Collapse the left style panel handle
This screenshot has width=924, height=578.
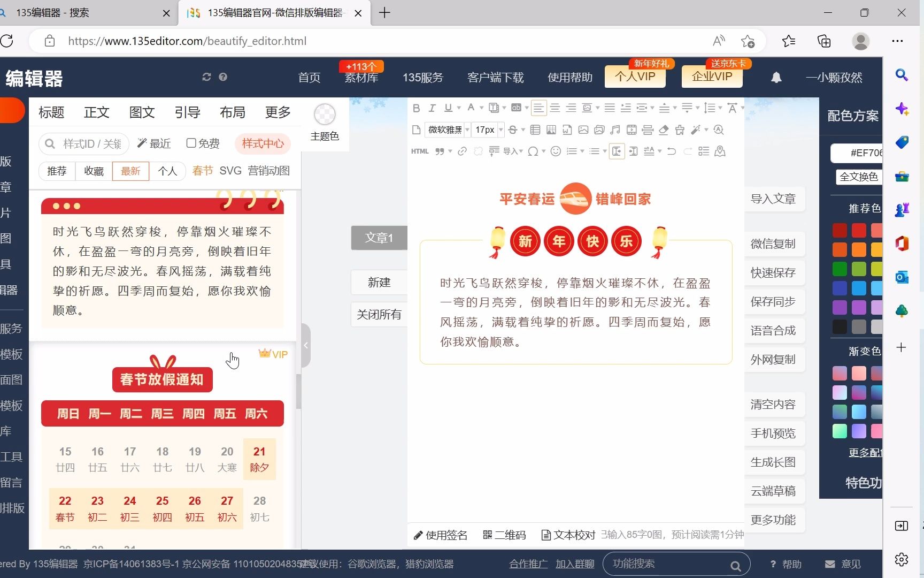[x=305, y=345]
